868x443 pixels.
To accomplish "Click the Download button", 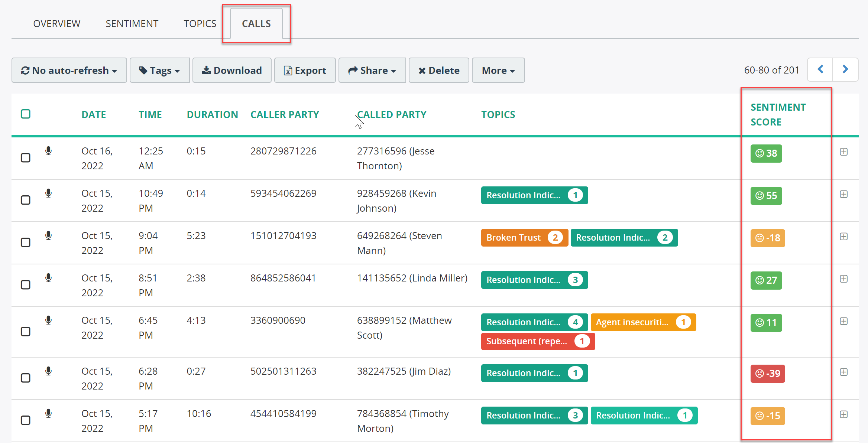I will [x=232, y=70].
